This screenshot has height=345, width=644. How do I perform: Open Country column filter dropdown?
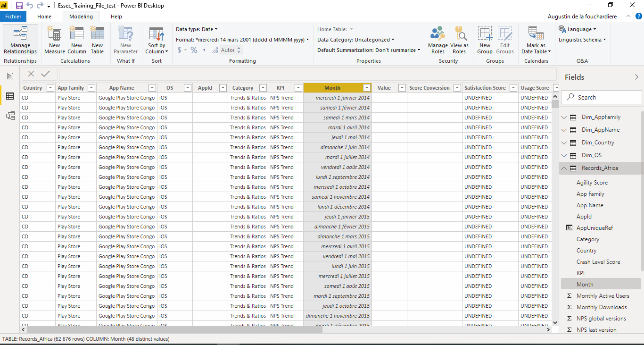click(x=50, y=88)
